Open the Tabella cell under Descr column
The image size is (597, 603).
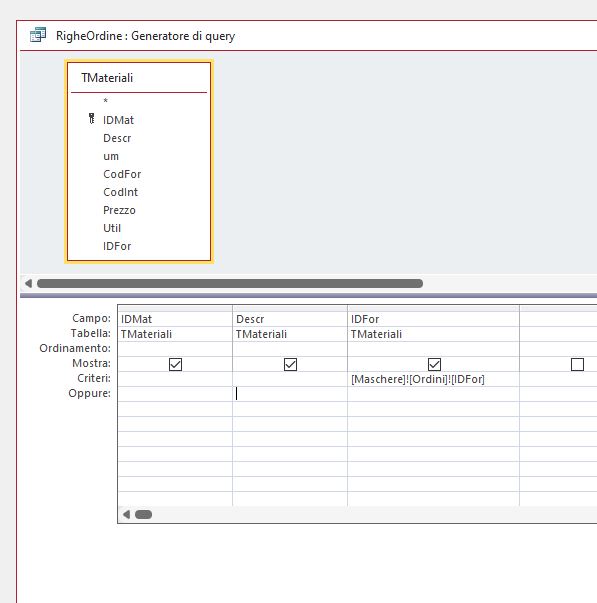290,334
